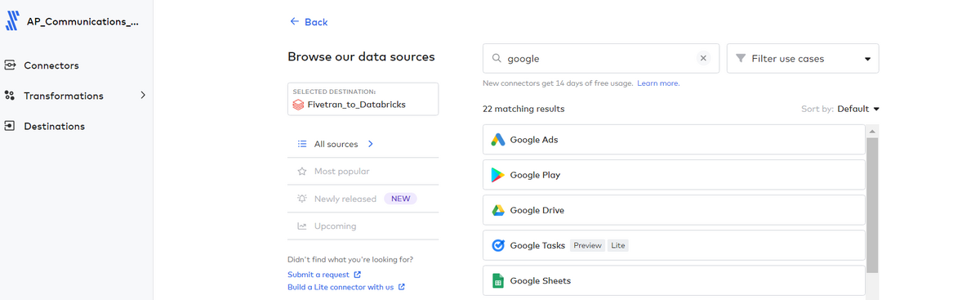Open the Fivetran logo home icon
The height and width of the screenshot is (300, 980).
click(x=12, y=20)
